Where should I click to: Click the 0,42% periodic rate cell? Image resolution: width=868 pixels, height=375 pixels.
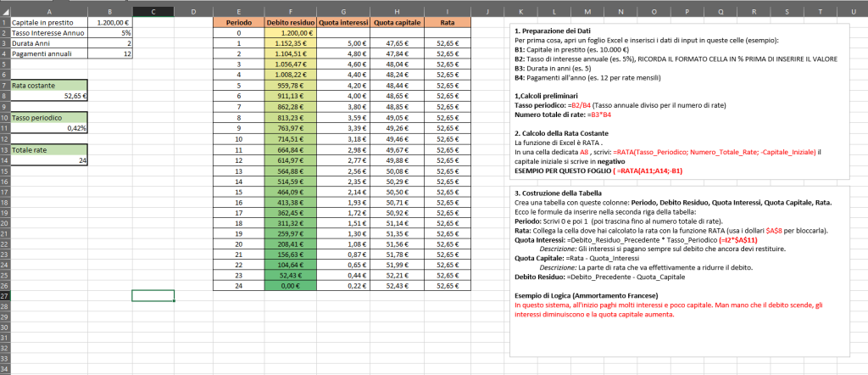110,127
